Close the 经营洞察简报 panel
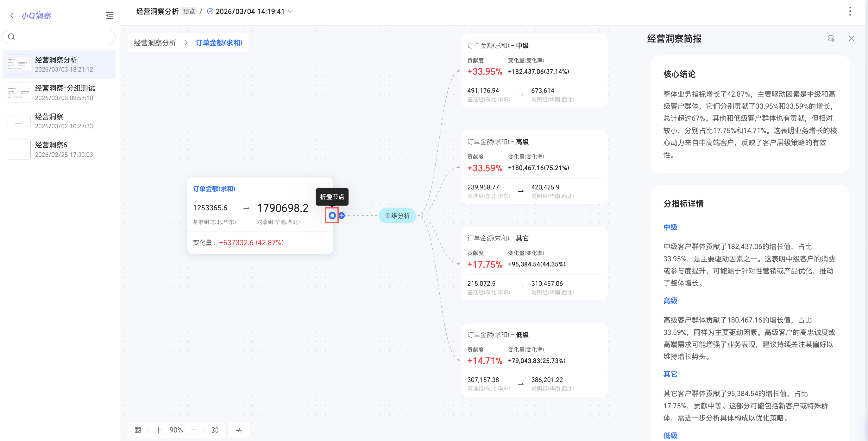868x441 pixels. (x=852, y=39)
